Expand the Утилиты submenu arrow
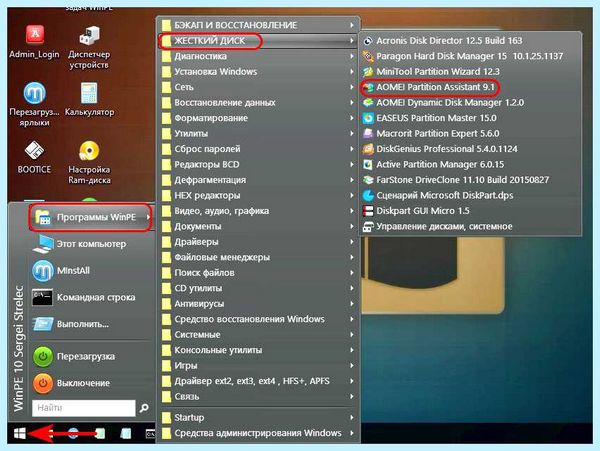This screenshot has width=600, height=451. [x=352, y=134]
